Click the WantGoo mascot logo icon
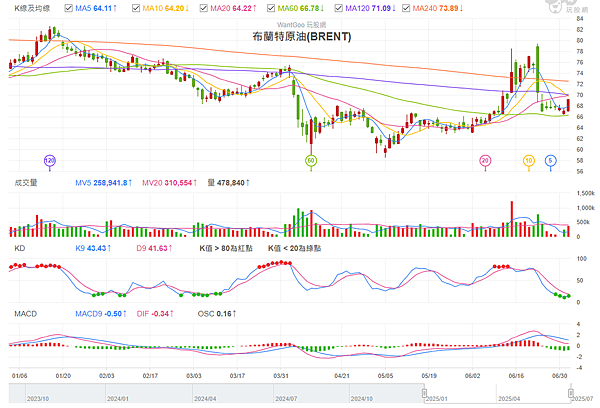Screen dimensions: 600x408 [x=556, y=6]
